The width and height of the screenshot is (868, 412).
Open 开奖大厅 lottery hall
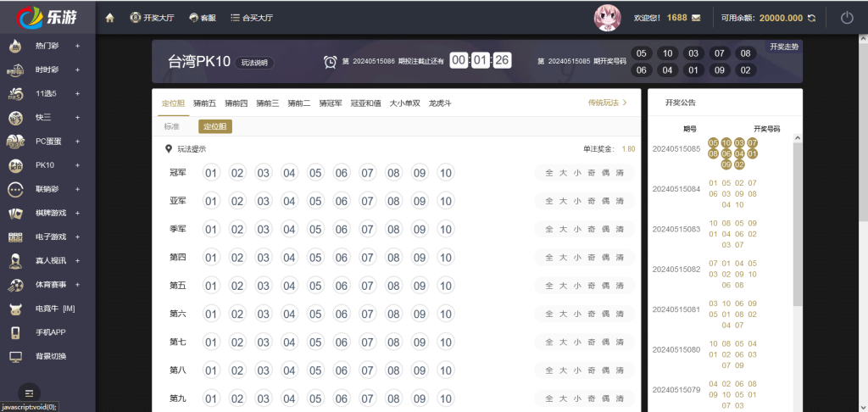click(x=153, y=18)
